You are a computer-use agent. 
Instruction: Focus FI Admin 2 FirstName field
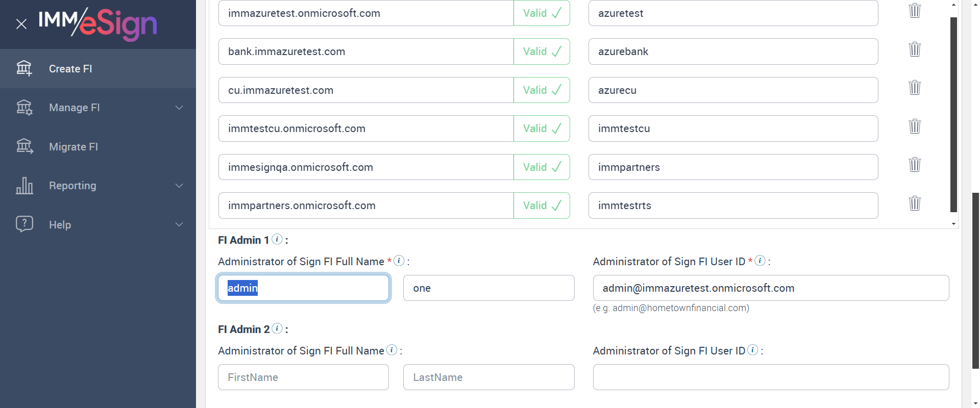pos(303,377)
